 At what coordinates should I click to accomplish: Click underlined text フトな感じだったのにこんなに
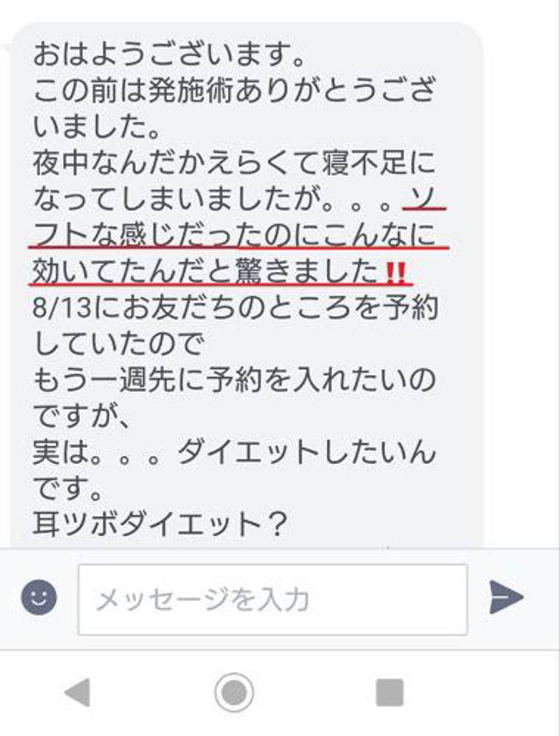point(234,235)
